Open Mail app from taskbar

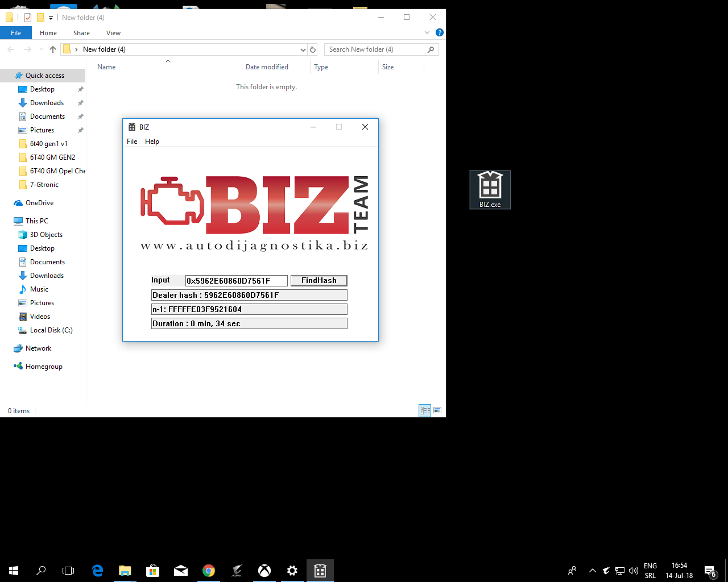[x=181, y=571]
